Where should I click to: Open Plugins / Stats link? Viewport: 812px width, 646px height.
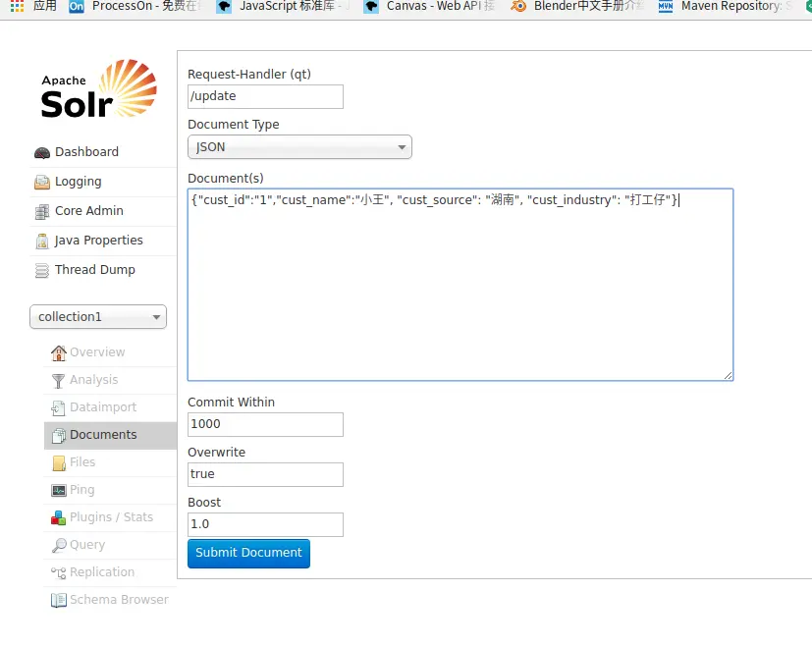tap(111, 517)
